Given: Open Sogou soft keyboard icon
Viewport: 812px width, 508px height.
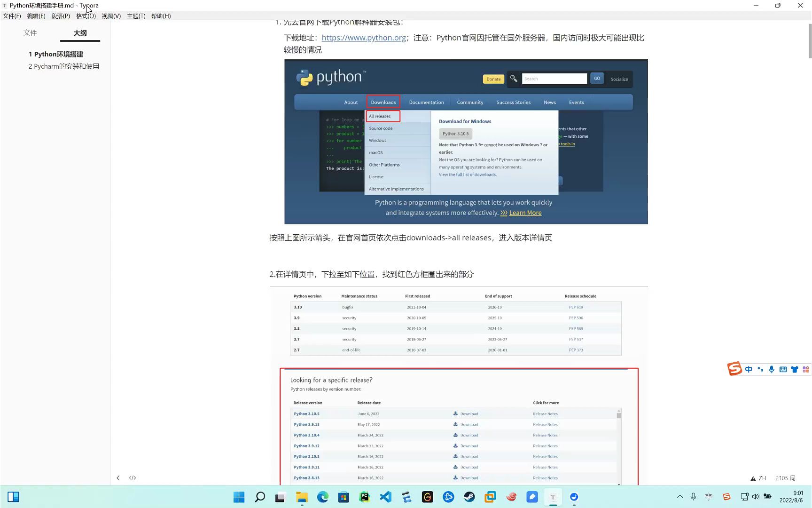Looking at the screenshot, I should click(783, 369).
